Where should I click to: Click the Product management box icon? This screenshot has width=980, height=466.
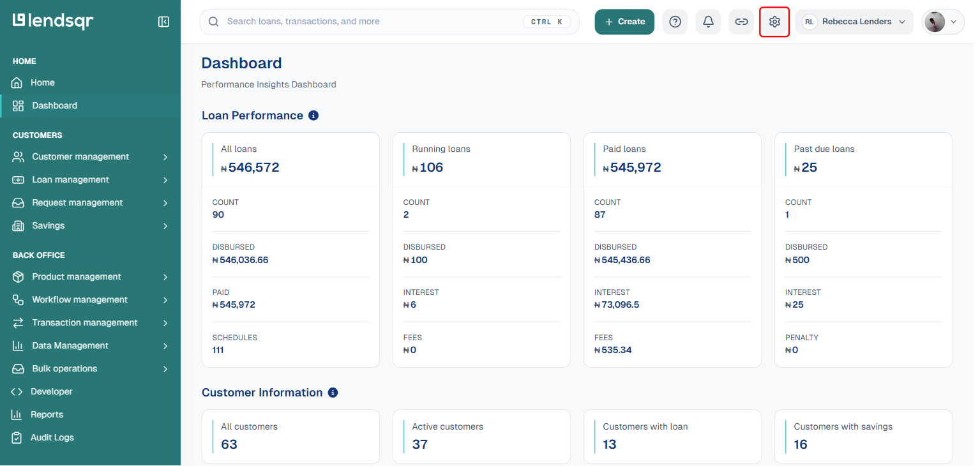(18, 277)
